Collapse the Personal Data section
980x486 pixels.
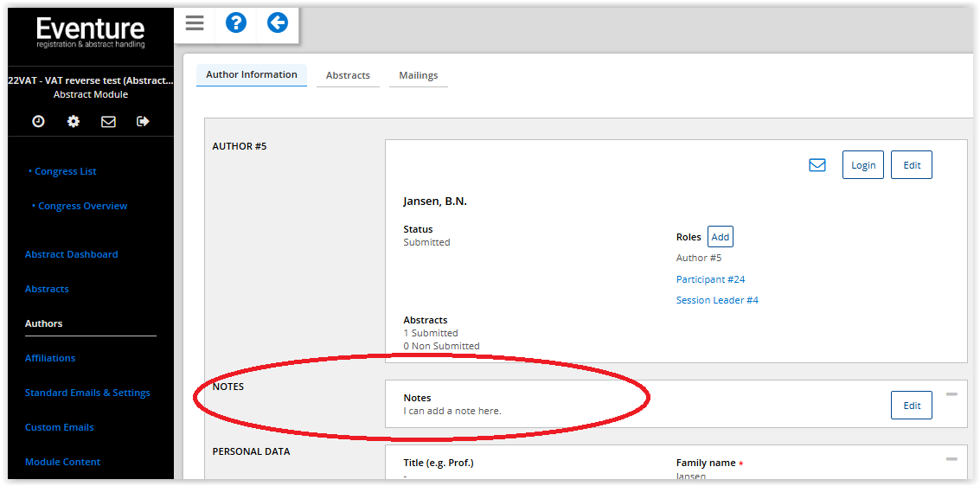tap(951, 459)
